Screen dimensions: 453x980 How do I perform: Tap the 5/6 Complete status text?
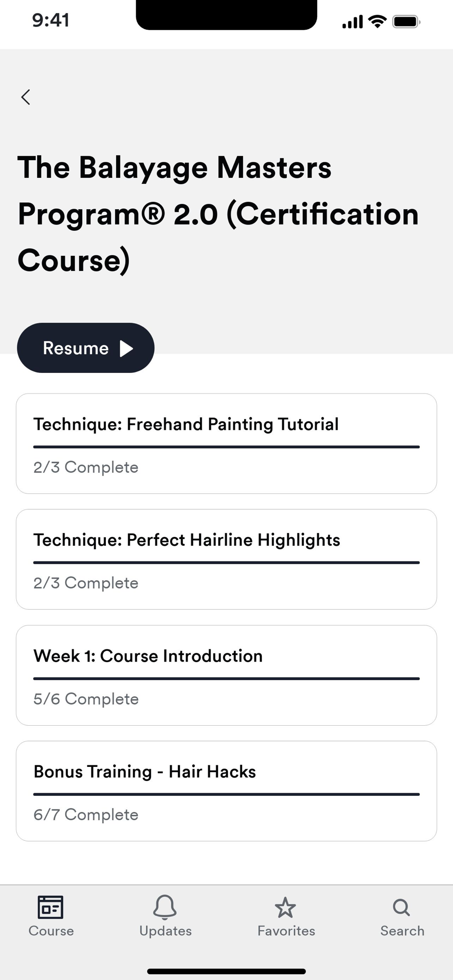[x=86, y=699]
